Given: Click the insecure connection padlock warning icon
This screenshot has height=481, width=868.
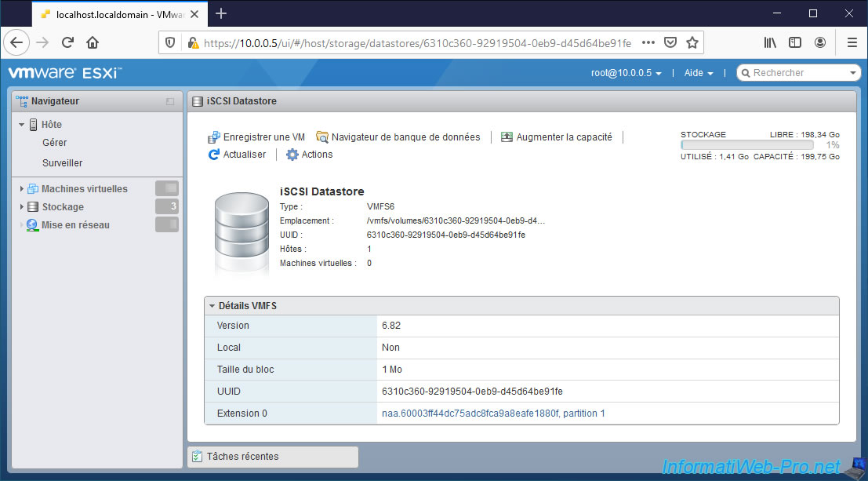Looking at the screenshot, I should pyautogui.click(x=192, y=42).
